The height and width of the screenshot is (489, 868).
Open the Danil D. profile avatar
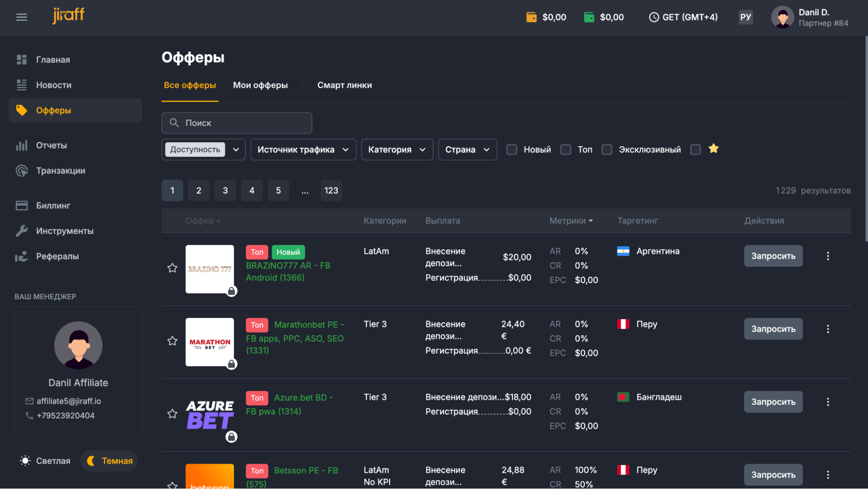click(782, 17)
